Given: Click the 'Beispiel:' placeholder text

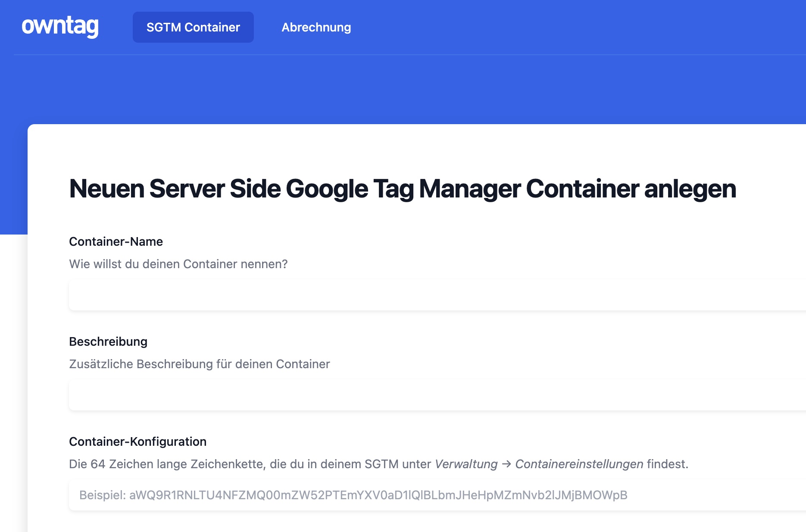Looking at the screenshot, I should (103, 495).
